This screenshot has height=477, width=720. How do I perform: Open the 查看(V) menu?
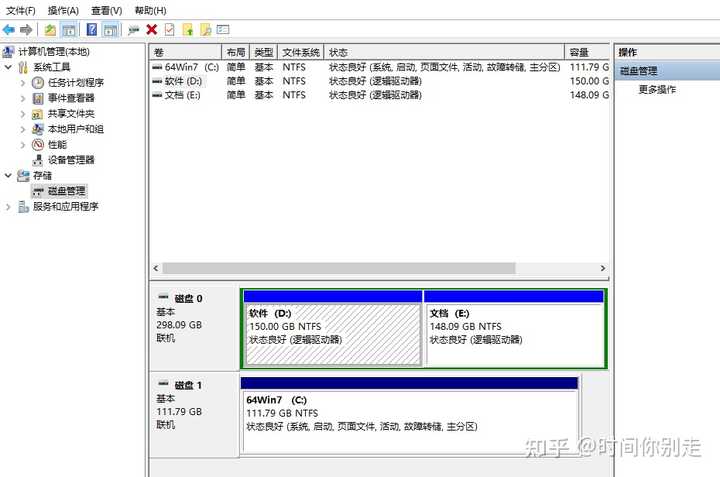[107, 10]
